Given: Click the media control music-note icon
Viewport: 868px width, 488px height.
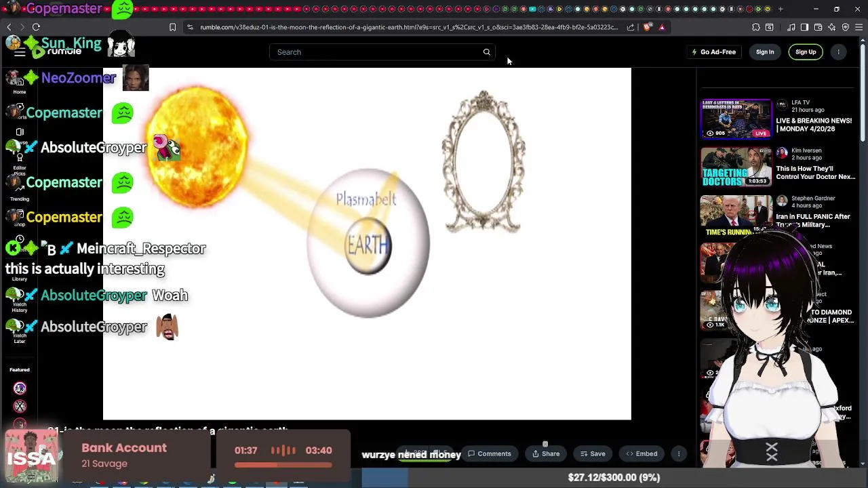Looking at the screenshot, I should [791, 27].
